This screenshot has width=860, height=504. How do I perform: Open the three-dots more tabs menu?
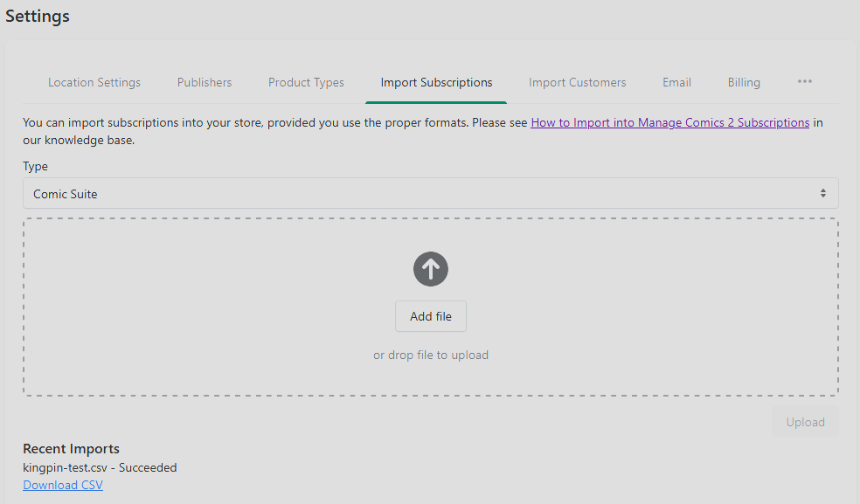[x=805, y=82]
